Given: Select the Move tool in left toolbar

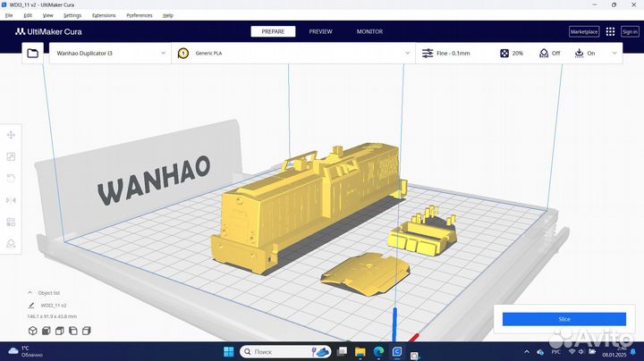Looking at the screenshot, I should (x=11, y=135).
